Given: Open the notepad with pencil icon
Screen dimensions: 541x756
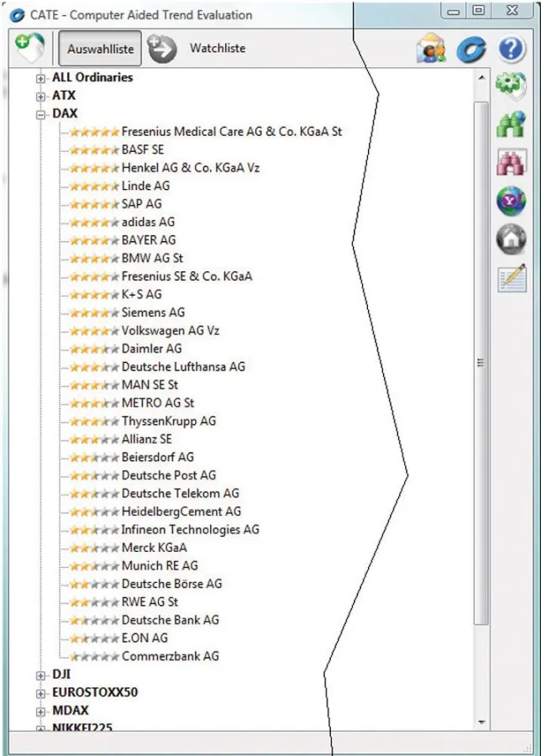Looking at the screenshot, I should (512, 278).
